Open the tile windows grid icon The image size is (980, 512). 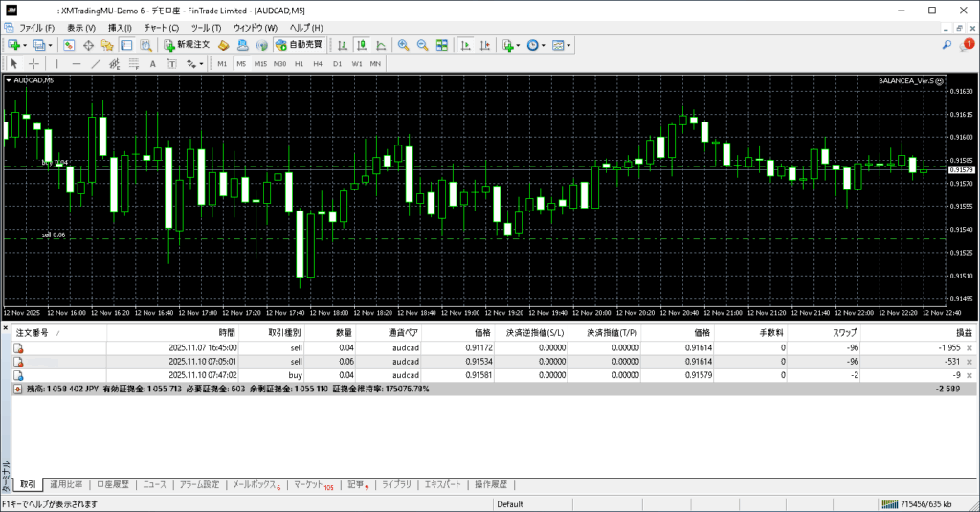441,45
